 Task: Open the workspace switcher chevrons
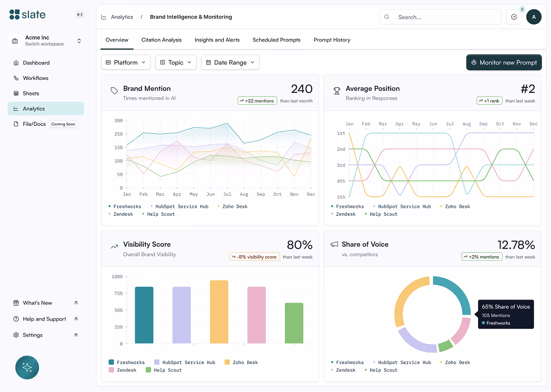(x=79, y=41)
